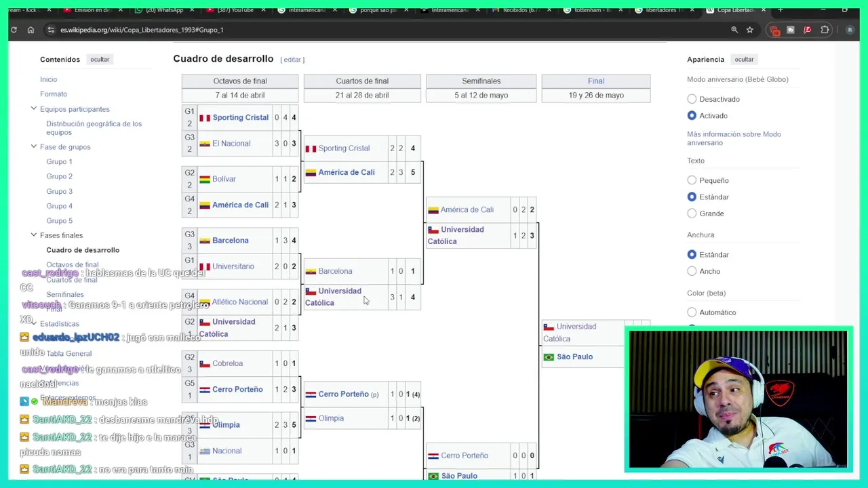The height and width of the screenshot is (488, 868).
Task: Click Colombia flag beside Atlético Nacional
Action: pyautogui.click(x=204, y=302)
